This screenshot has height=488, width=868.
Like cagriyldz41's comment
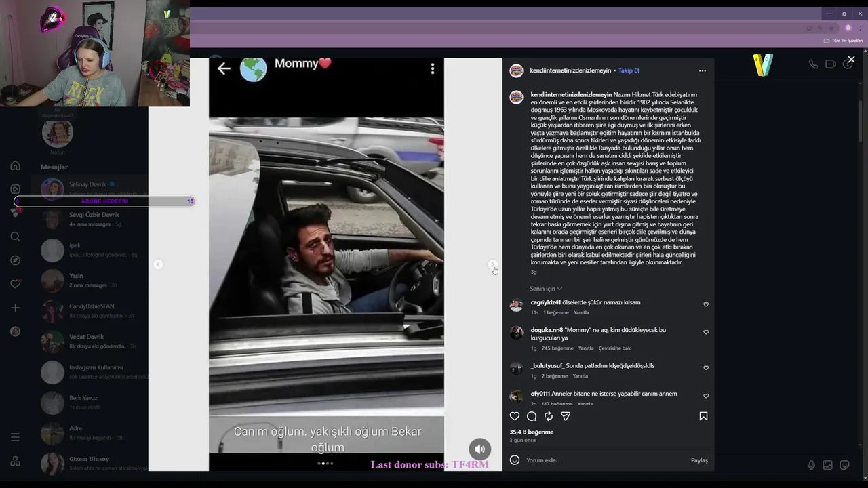[x=706, y=304]
